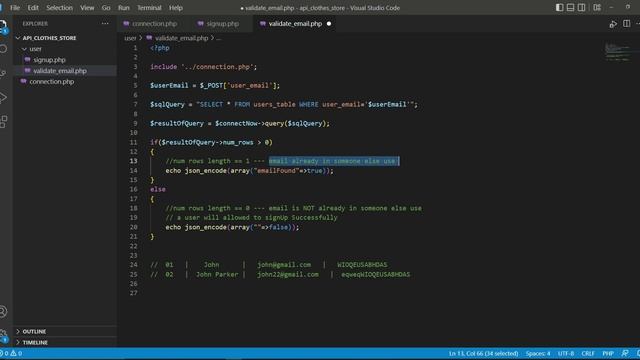
Task: Click john@gmail.com in the comment line
Action: pos(284,265)
